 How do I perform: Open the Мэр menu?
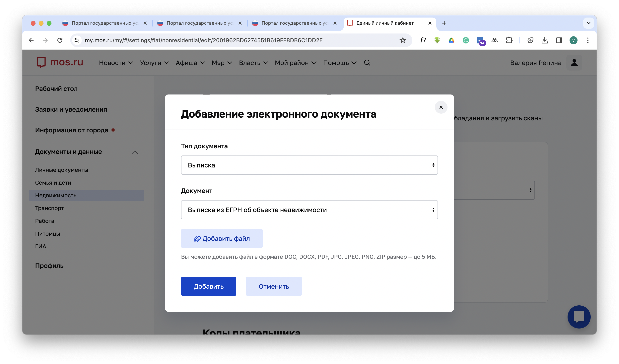pos(222,63)
